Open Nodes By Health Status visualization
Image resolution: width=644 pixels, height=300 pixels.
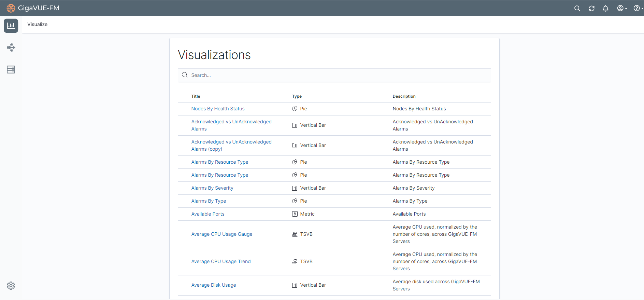[x=218, y=109]
